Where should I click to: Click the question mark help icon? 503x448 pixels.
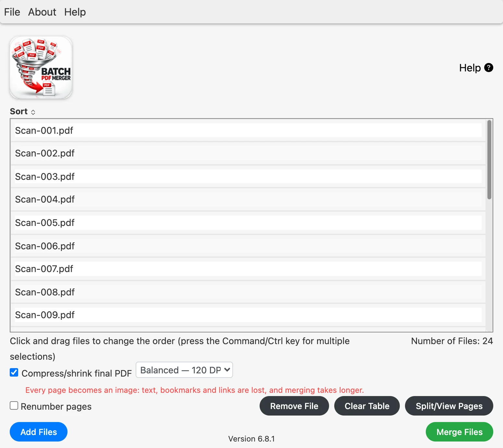click(x=488, y=68)
